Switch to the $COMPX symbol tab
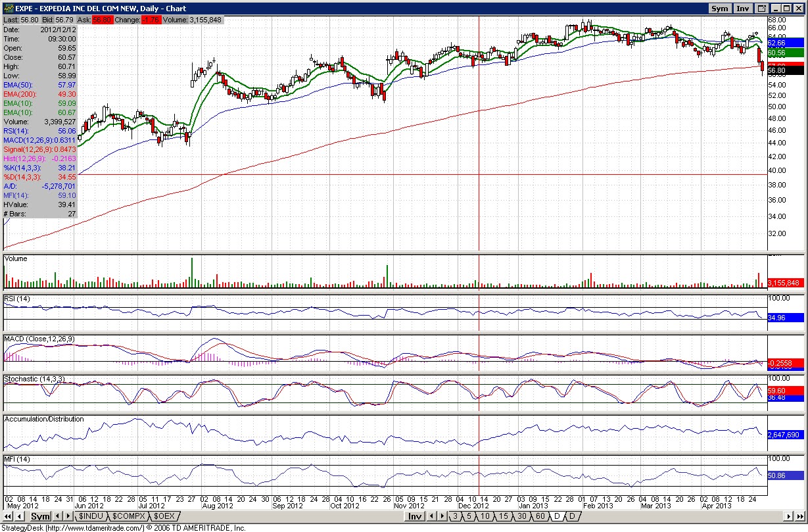 (129, 516)
